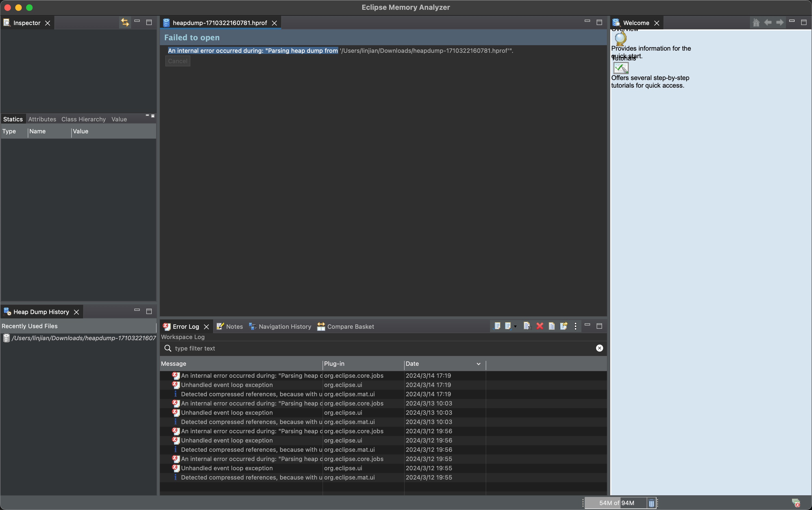
Task: Click the Type column header in Inspector
Action: [x=14, y=131]
